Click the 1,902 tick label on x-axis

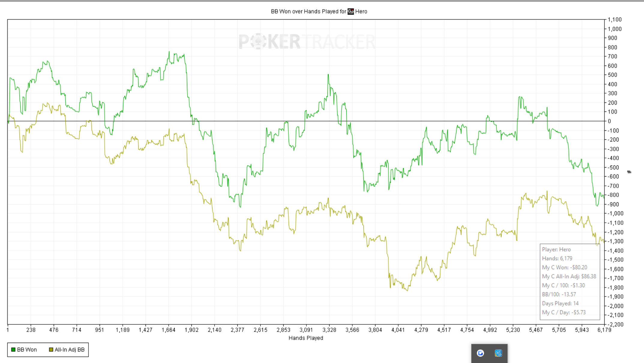pos(191,330)
